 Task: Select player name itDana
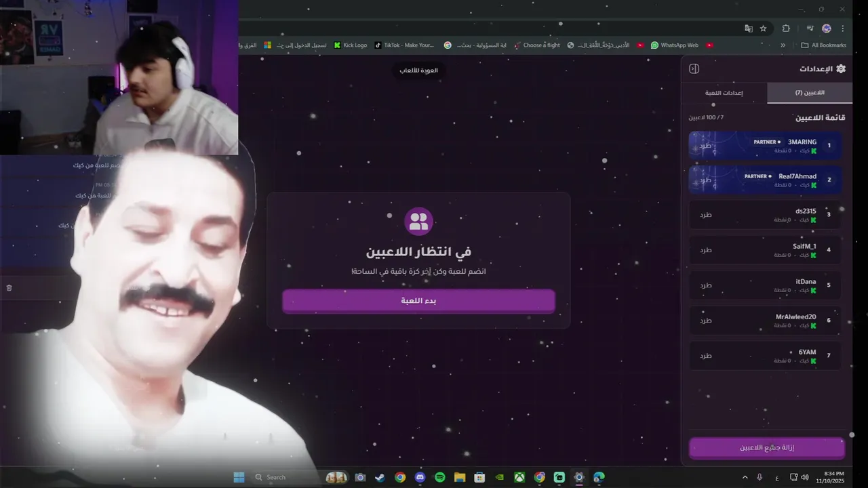coord(806,282)
